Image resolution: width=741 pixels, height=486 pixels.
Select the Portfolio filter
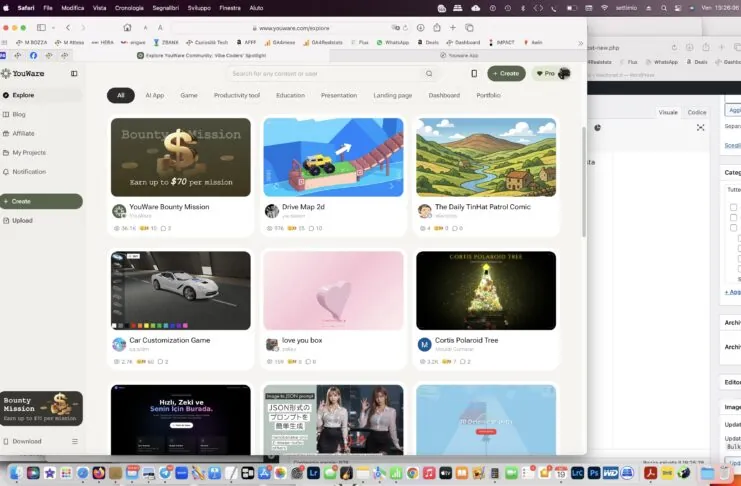point(488,95)
